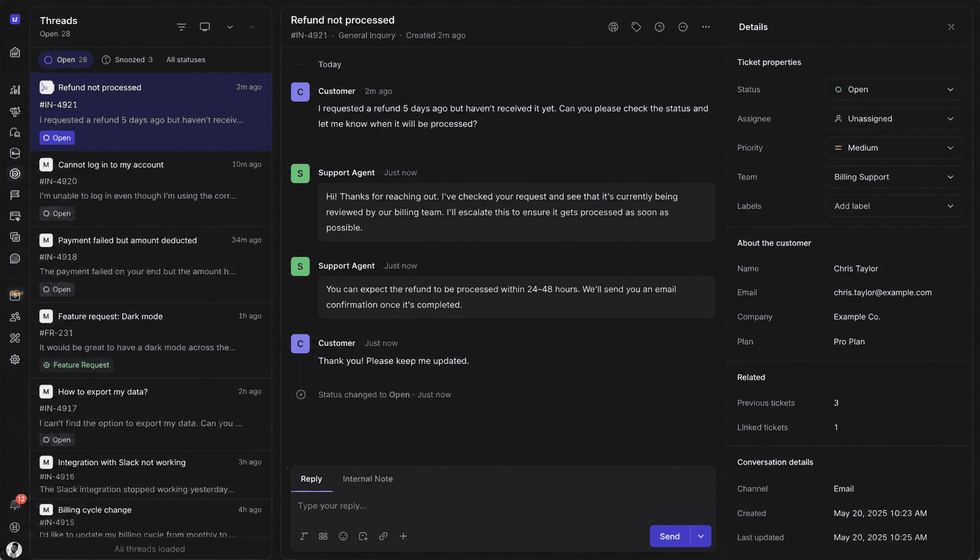Open the Integration with Slack not working thread

[151, 476]
